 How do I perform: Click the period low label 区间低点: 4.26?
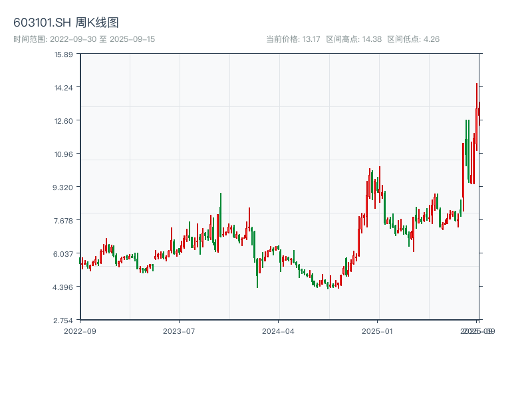413,39
